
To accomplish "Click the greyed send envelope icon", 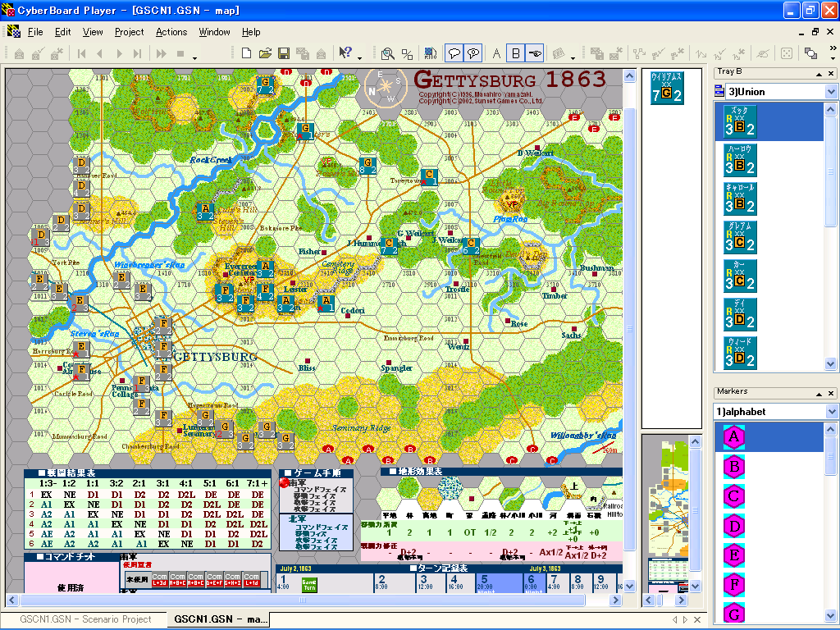I will point(20,53).
